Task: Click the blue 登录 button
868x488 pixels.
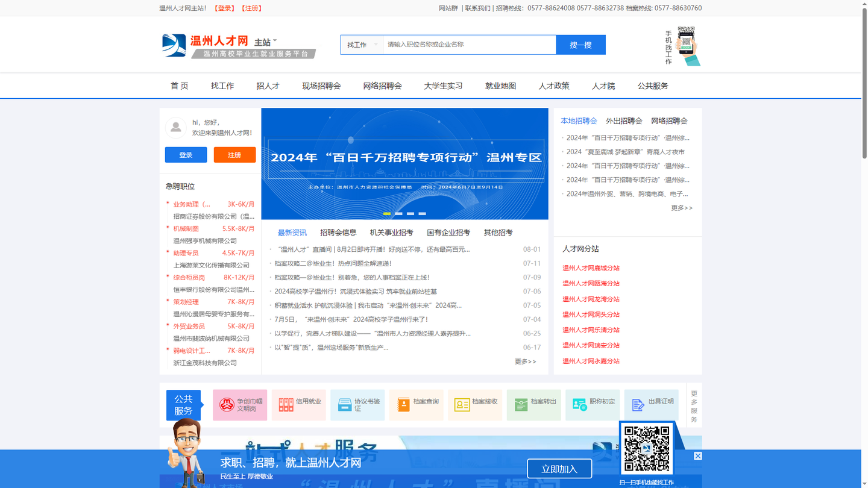Action: [186, 155]
